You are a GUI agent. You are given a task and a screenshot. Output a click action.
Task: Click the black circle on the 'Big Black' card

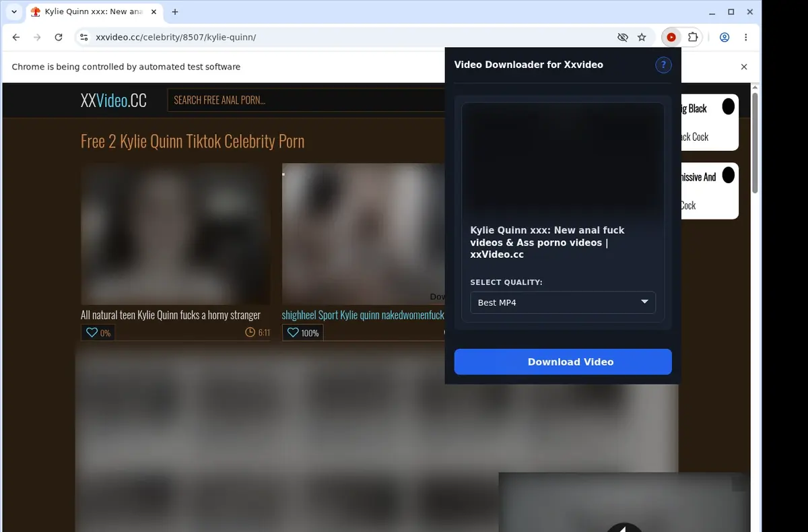[x=729, y=106]
